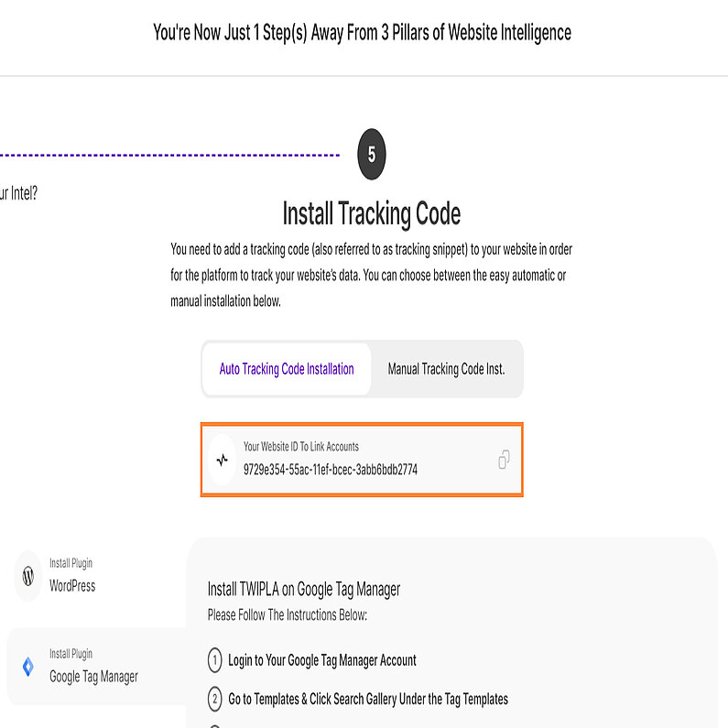The width and height of the screenshot is (728, 728).
Task: Switch to Auto Tracking Code Installation tab
Action: (x=287, y=370)
